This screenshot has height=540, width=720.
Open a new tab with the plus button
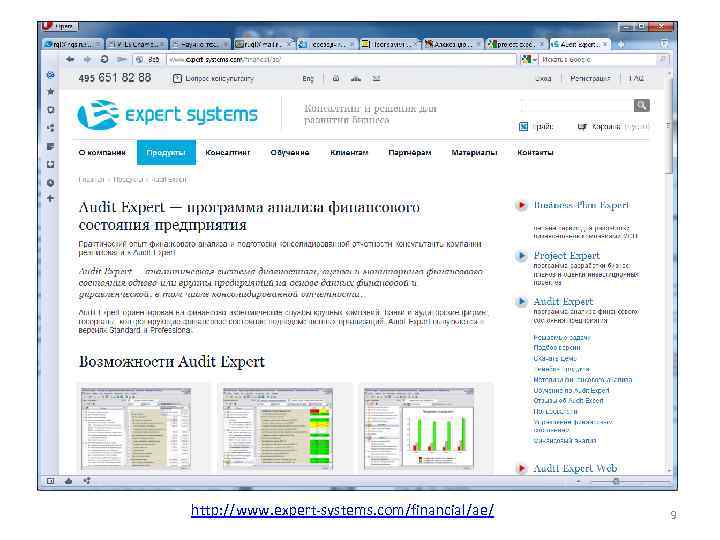(621, 44)
